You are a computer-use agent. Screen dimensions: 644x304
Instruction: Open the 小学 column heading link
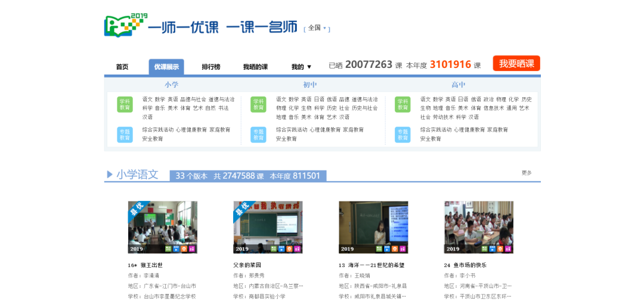coord(172,85)
